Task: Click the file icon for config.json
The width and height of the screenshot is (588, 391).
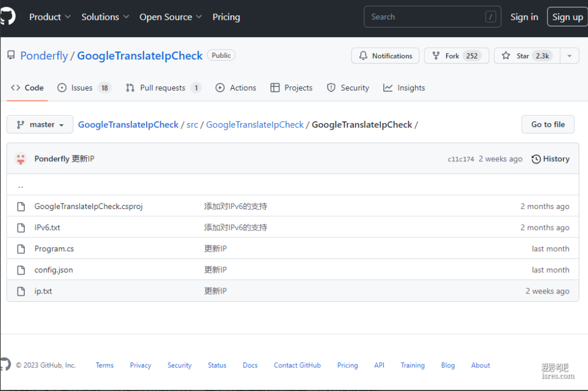Action: [x=21, y=270]
